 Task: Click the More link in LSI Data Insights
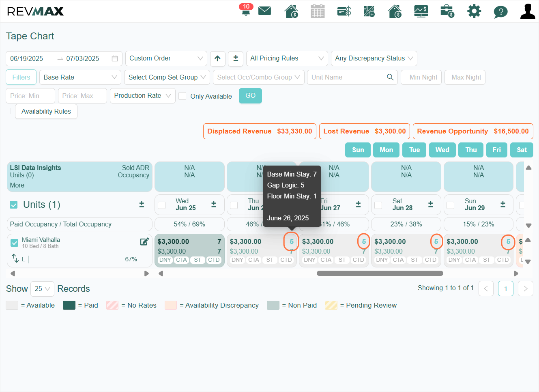point(17,185)
